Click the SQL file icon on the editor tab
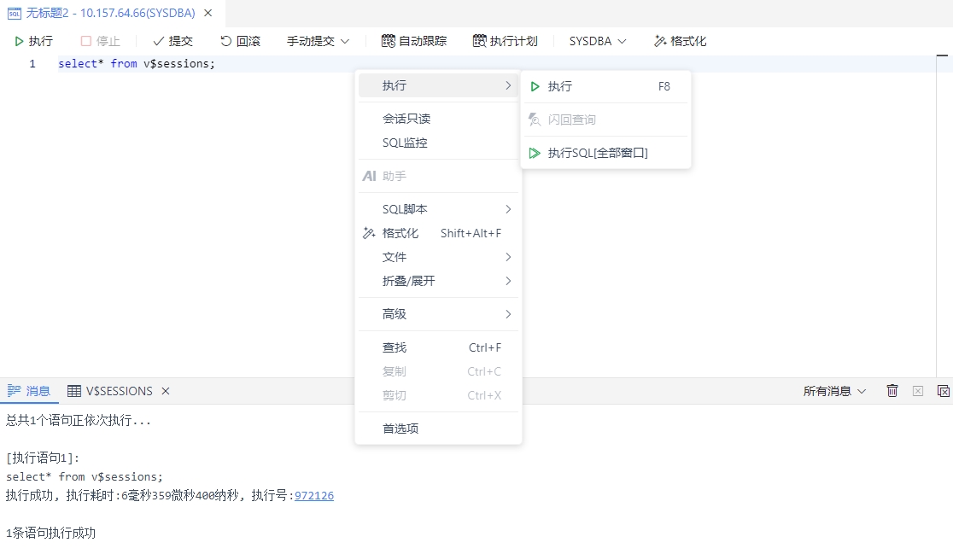953x560 pixels. click(x=14, y=14)
